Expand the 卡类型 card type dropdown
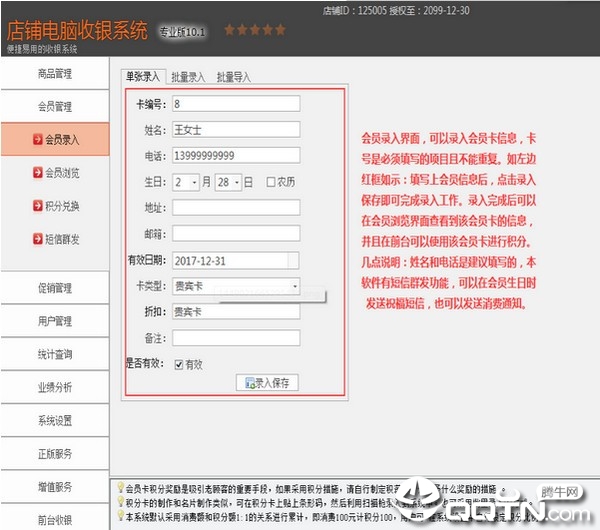Image resolution: width=600 pixels, height=530 pixels. coord(295,286)
